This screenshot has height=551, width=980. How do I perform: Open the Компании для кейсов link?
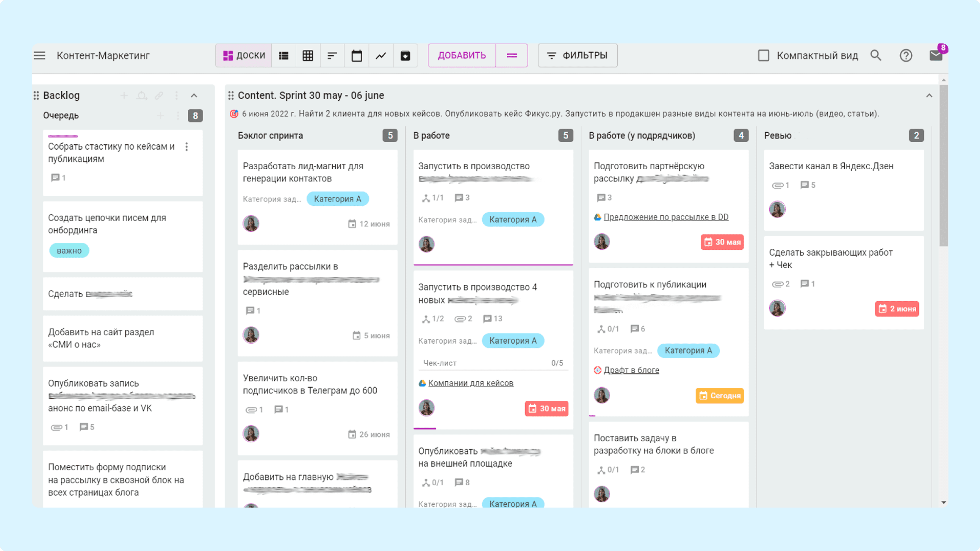[x=471, y=383]
